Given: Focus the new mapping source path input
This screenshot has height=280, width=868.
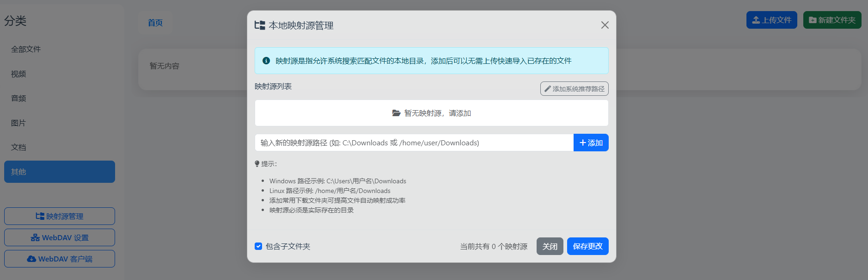Looking at the screenshot, I should [x=414, y=143].
